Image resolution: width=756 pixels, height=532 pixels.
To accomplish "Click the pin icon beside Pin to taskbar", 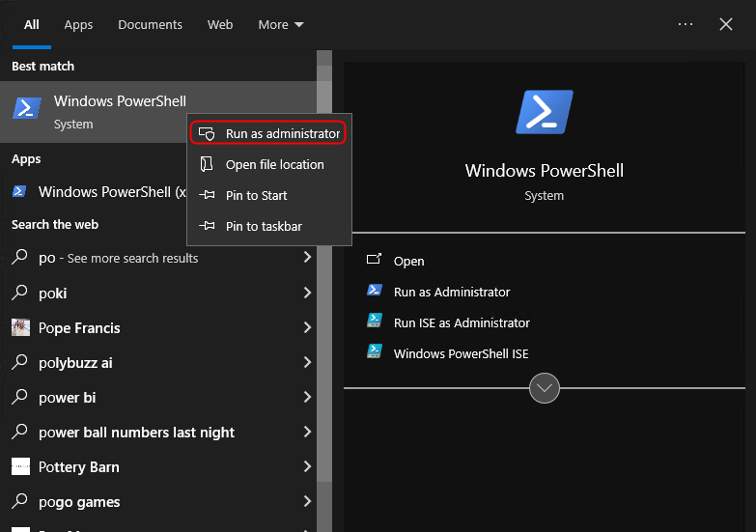I will (207, 226).
